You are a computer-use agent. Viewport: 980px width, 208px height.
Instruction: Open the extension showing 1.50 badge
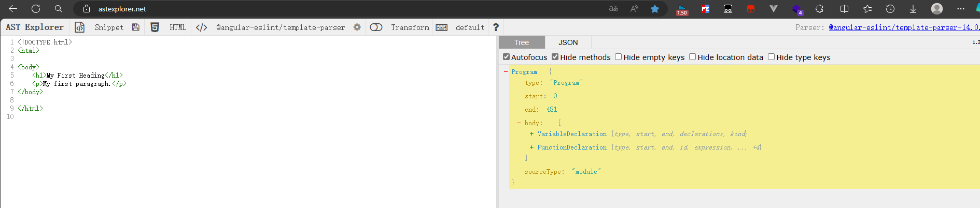click(x=682, y=9)
